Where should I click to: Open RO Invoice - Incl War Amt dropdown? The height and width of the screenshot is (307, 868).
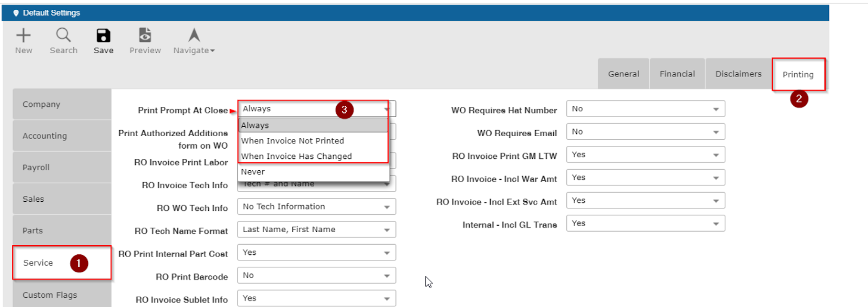coord(646,177)
